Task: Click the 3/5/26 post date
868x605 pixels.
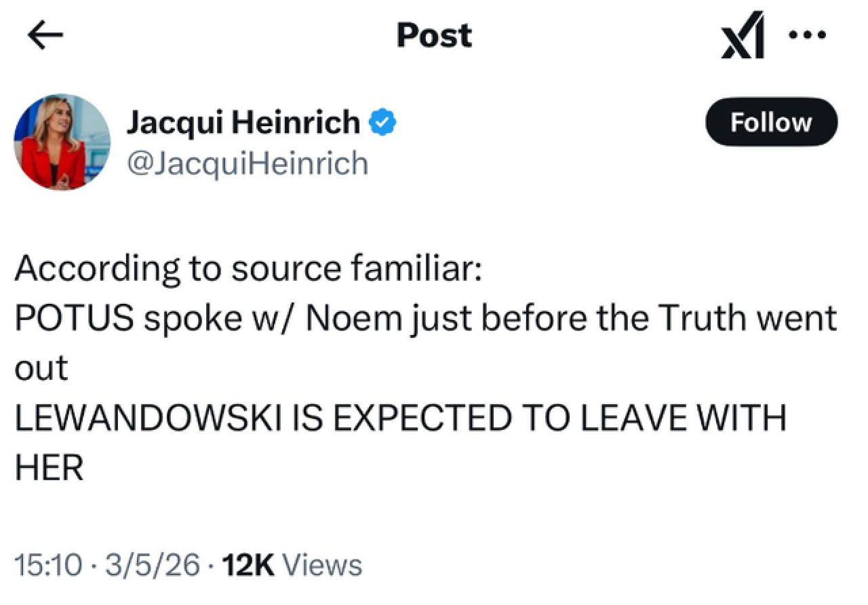Action: pos(152,564)
